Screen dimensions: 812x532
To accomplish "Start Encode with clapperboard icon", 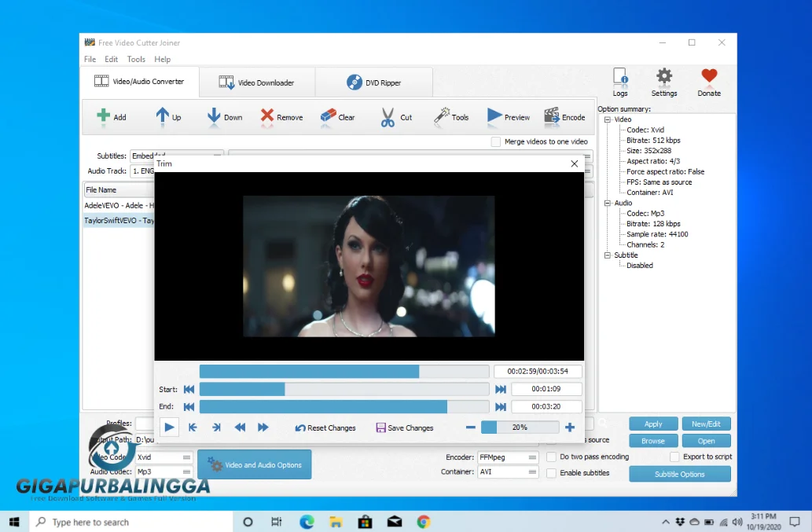I will coord(552,116).
